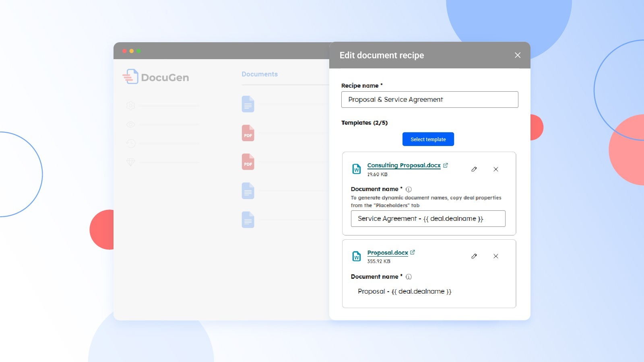Click the green window maximize dot
The image size is (644, 362).
[138, 51]
